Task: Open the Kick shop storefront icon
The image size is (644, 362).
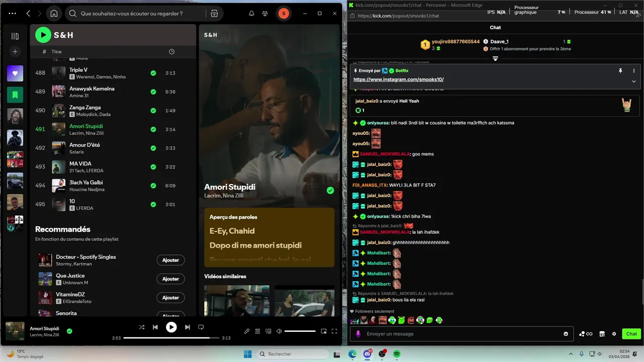Action: point(602,334)
